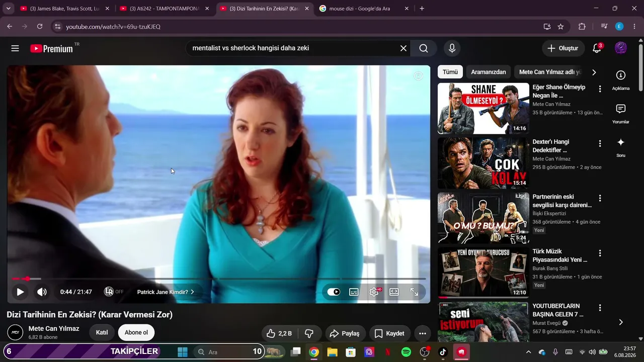Open the Mete Can Yılmaz channel name link
The height and width of the screenshot is (362, 644).
(x=54, y=328)
